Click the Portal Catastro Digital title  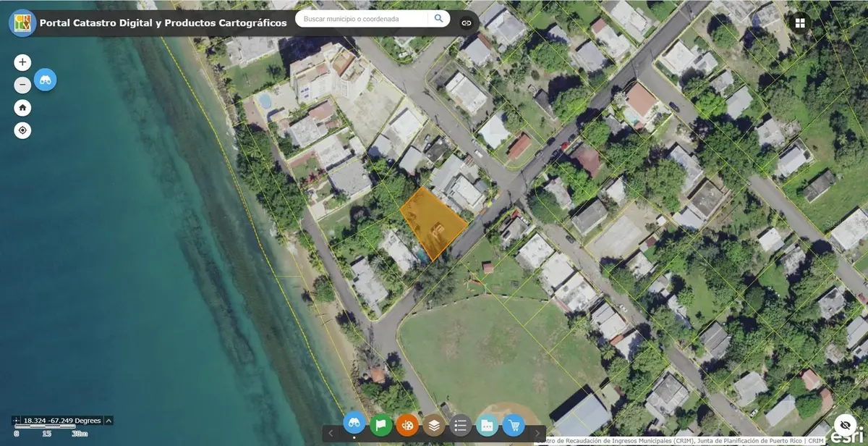pyautogui.click(x=165, y=22)
